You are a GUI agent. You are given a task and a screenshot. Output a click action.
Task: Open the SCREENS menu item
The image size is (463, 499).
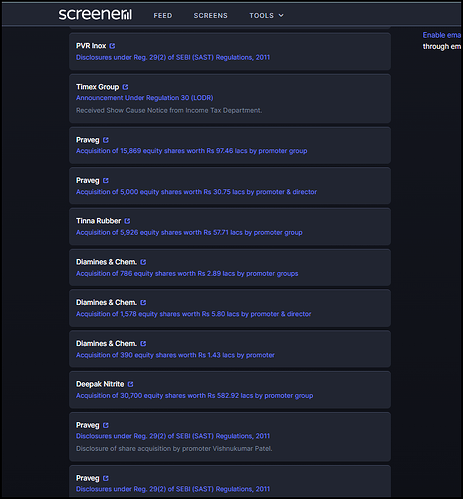tap(211, 16)
